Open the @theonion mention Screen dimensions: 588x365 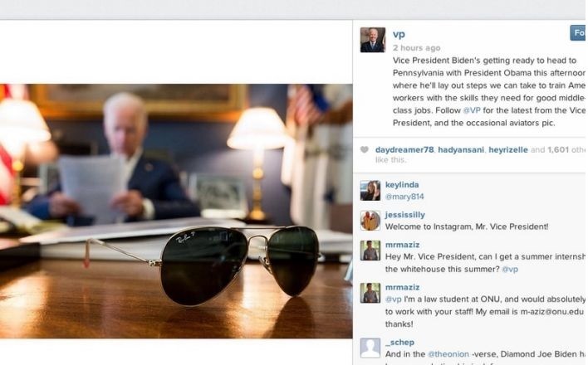point(448,354)
